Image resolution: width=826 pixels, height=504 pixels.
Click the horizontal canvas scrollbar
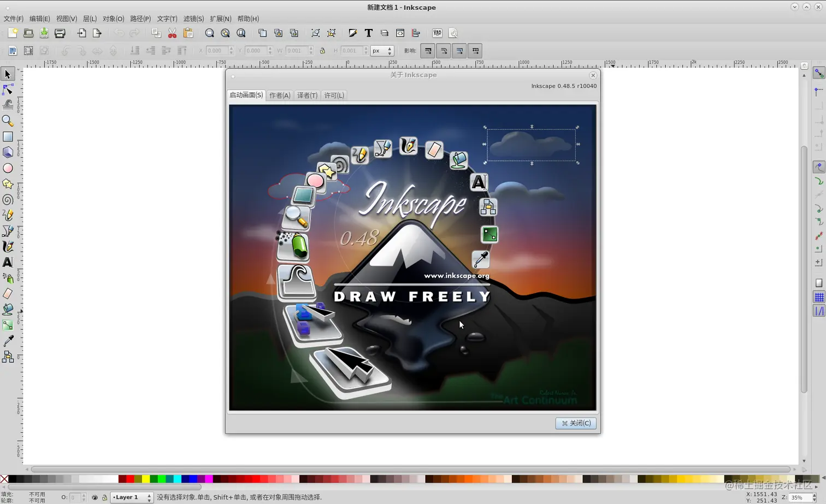coord(410,470)
